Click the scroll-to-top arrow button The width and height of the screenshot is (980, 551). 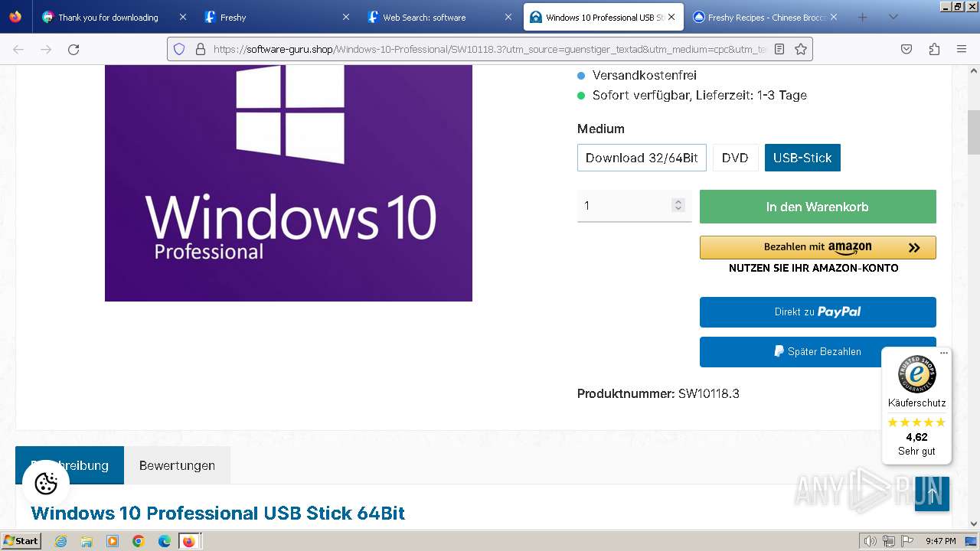click(x=933, y=494)
